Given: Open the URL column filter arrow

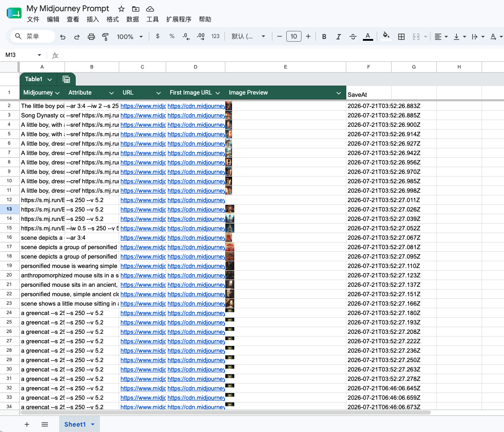Looking at the screenshot, I should [159, 93].
